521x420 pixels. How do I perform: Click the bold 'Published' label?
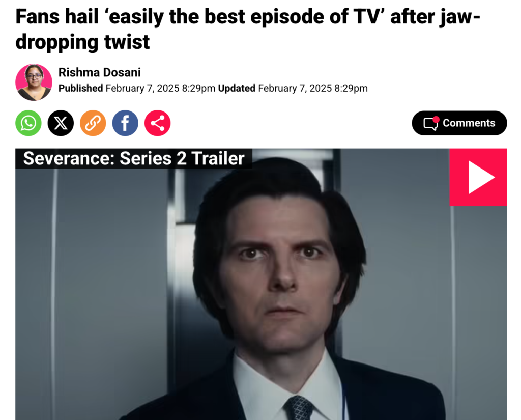coord(81,88)
